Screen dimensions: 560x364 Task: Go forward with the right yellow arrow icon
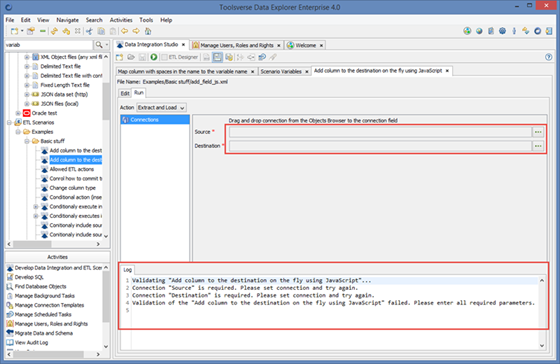tap(136, 31)
